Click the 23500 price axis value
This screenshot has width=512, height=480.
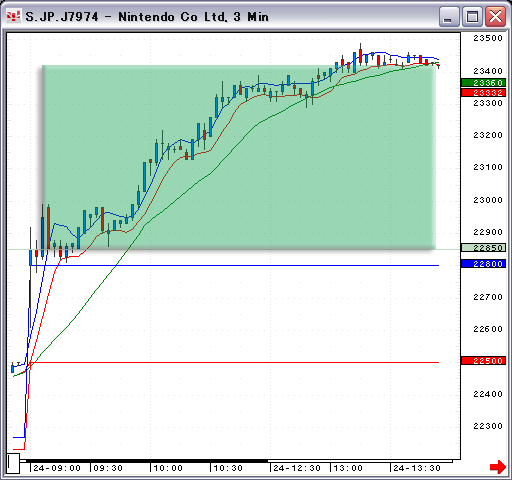[x=488, y=38]
